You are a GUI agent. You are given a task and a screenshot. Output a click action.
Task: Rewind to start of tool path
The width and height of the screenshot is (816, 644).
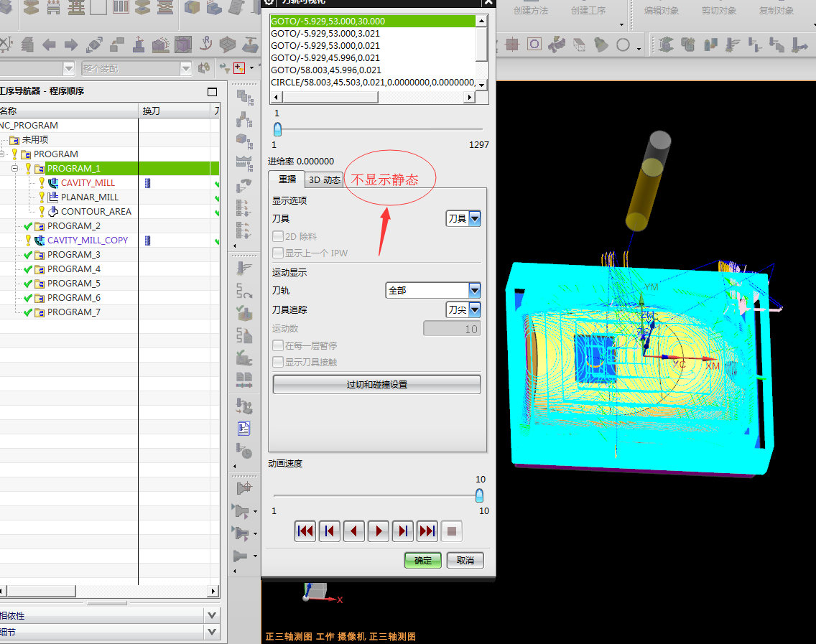tap(305, 531)
